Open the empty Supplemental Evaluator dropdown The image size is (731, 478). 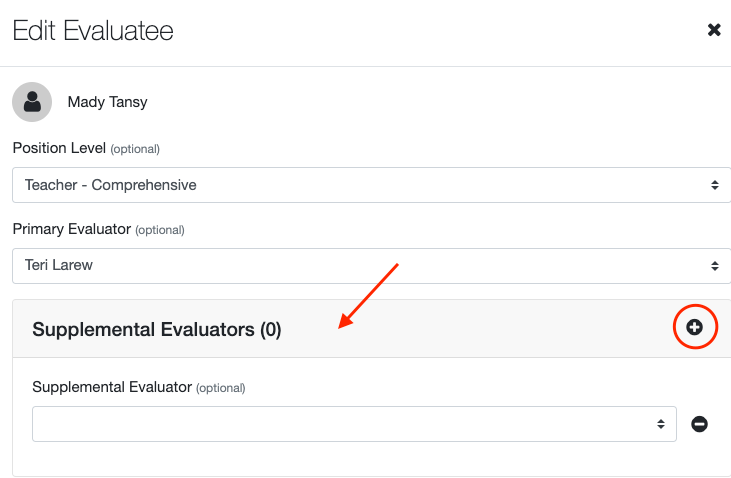(340, 424)
